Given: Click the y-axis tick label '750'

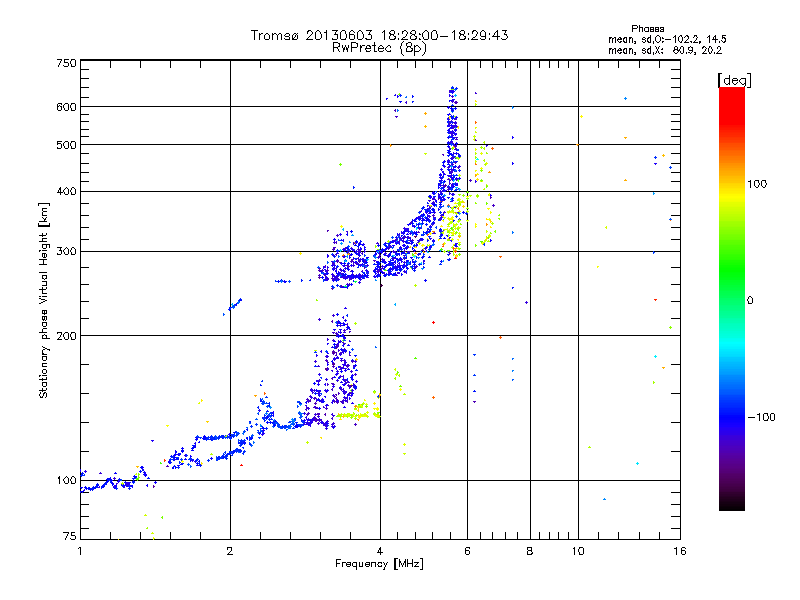Looking at the screenshot, I should (x=66, y=63).
